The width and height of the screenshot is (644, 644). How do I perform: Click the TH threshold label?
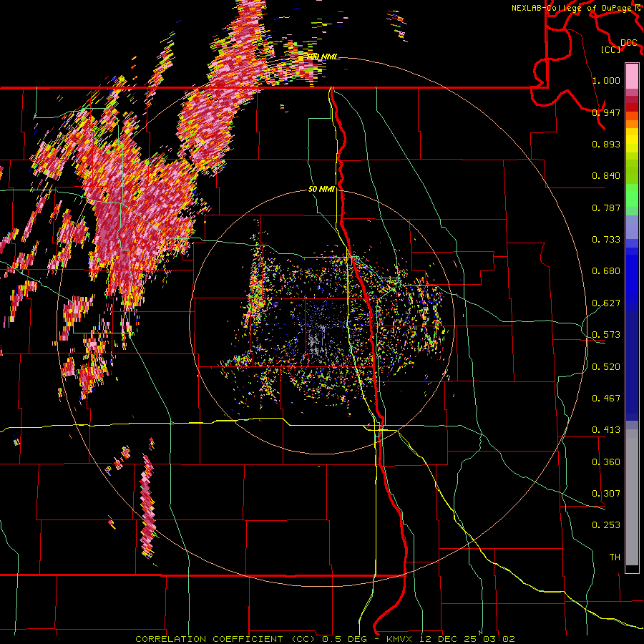click(615, 557)
